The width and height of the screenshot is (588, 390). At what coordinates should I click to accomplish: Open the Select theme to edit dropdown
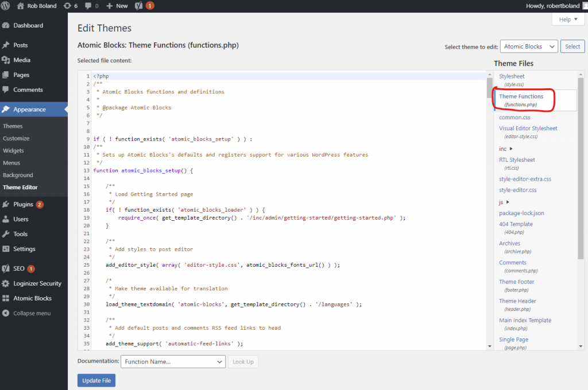coord(528,46)
